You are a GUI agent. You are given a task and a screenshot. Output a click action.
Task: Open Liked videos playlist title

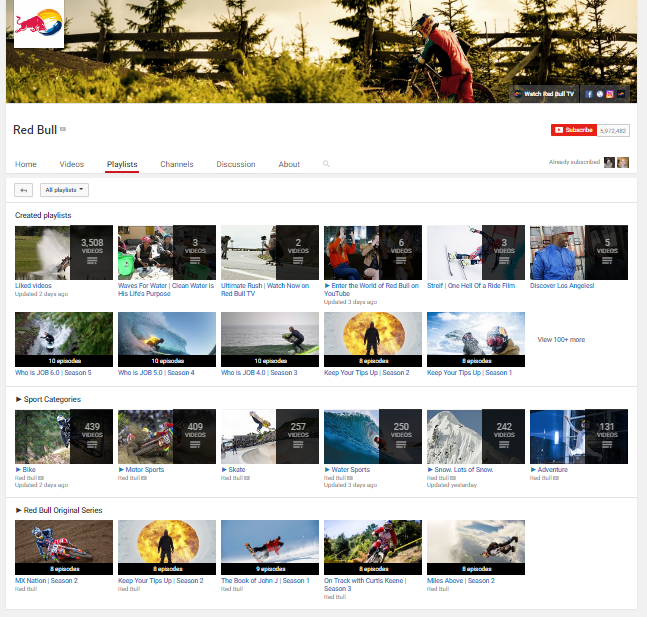click(x=33, y=286)
